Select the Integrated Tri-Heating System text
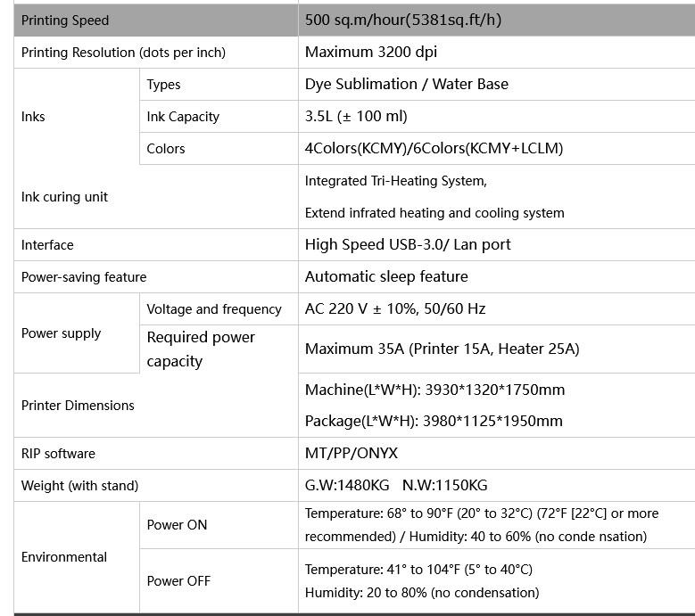The width and height of the screenshot is (695, 616). coord(396,181)
